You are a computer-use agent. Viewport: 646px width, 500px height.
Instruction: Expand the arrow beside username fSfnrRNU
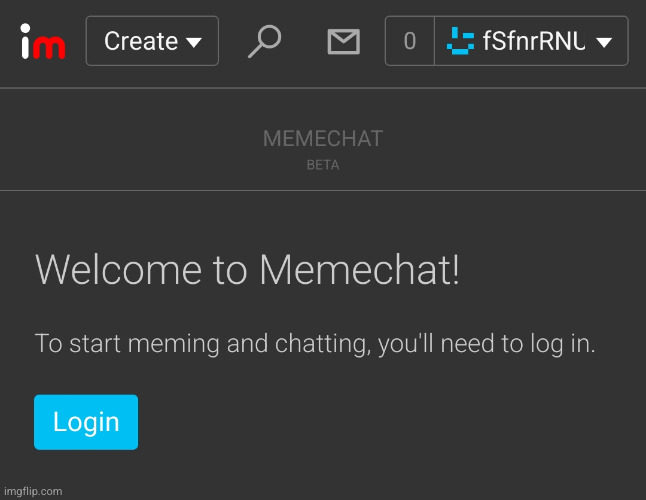(x=604, y=42)
